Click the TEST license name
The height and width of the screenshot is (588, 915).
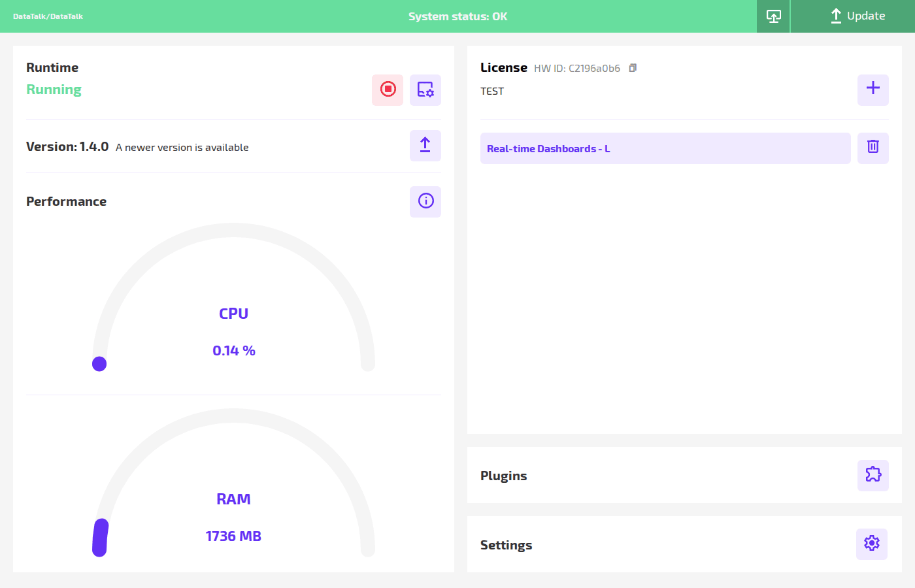click(x=492, y=91)
